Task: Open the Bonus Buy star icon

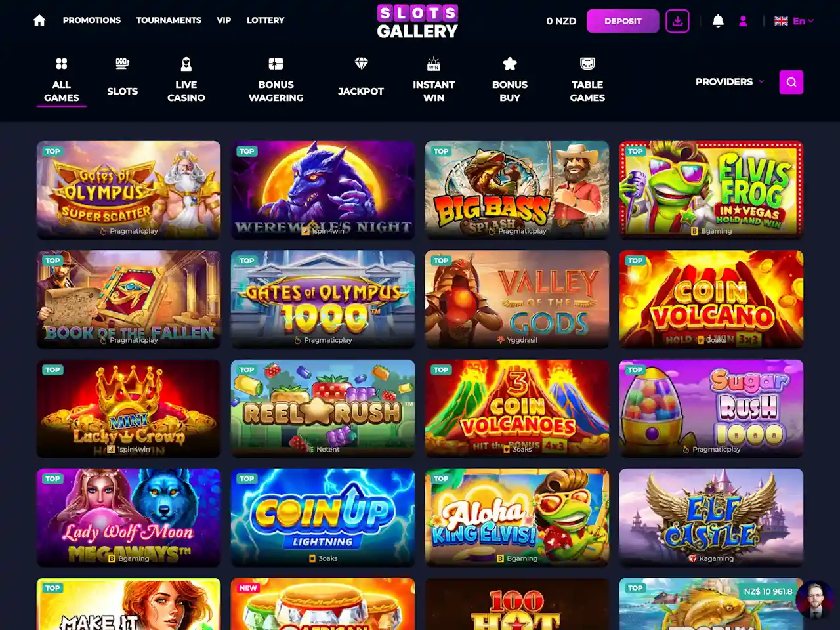Action: pyautogui.click(x=510, y=64)
